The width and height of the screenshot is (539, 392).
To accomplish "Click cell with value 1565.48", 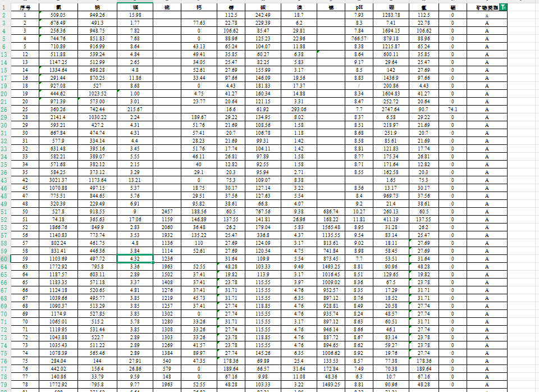I will pyautogui.click(x=331, y=227).
